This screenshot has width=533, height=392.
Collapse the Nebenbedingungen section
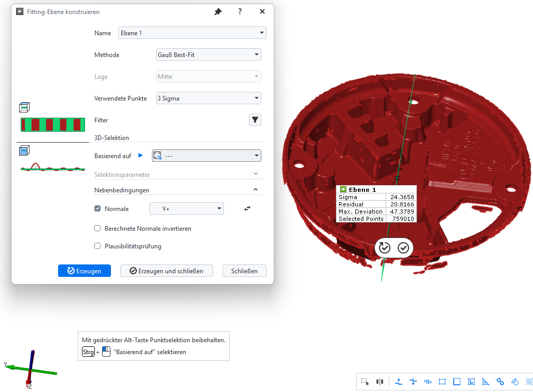pyautogui.click(x=255, y=190)
